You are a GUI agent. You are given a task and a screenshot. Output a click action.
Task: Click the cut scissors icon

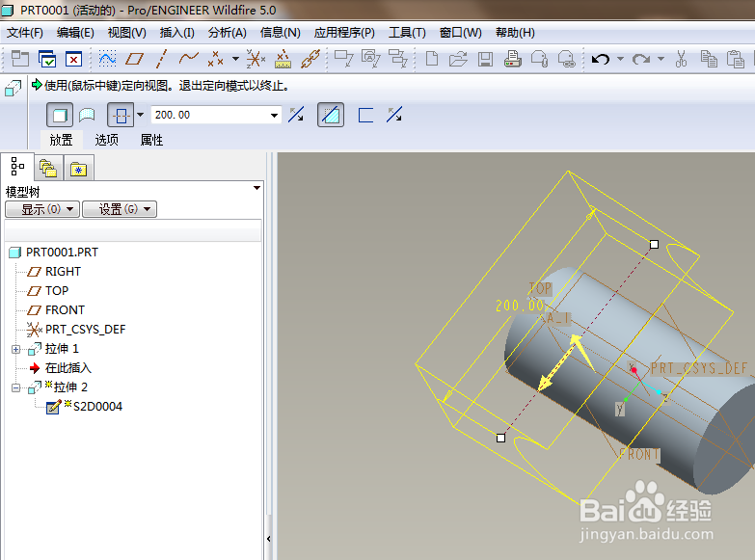(x=681, y=59)
